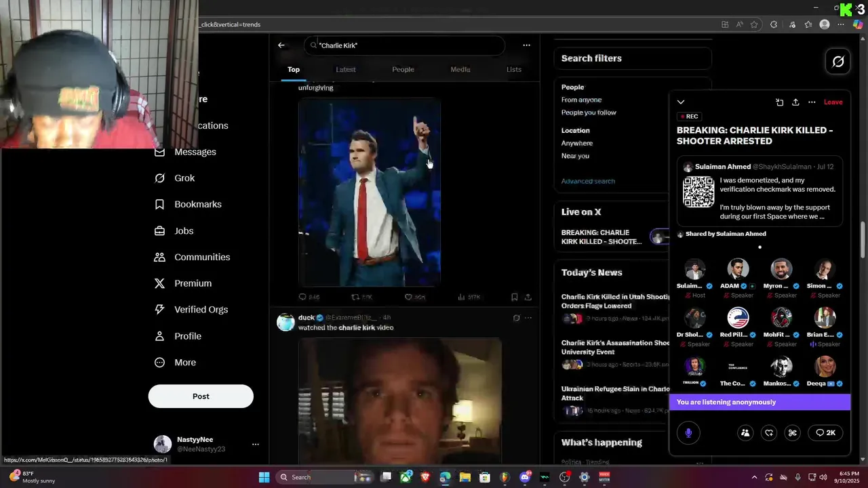Viewport: 868px width, 488px height.
Task: Open Grok from the sidebar
Action: click(x=174, y=178)
